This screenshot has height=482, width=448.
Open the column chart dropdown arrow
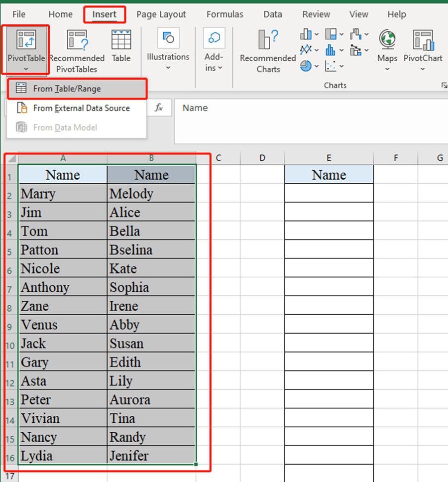click(x=317, y=34)
